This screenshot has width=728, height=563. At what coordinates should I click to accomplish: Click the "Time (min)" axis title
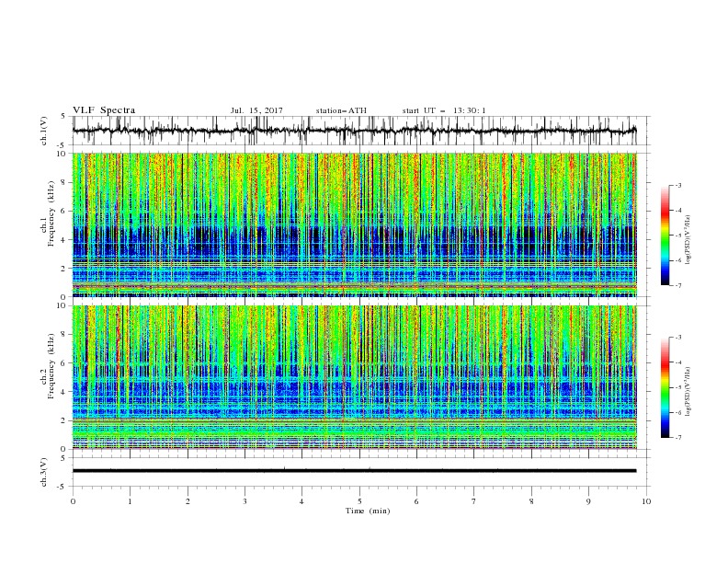click(368, 511)
